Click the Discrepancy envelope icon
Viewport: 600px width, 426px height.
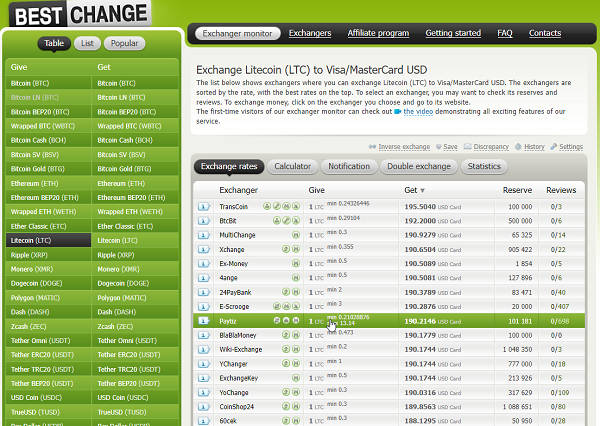467,147
